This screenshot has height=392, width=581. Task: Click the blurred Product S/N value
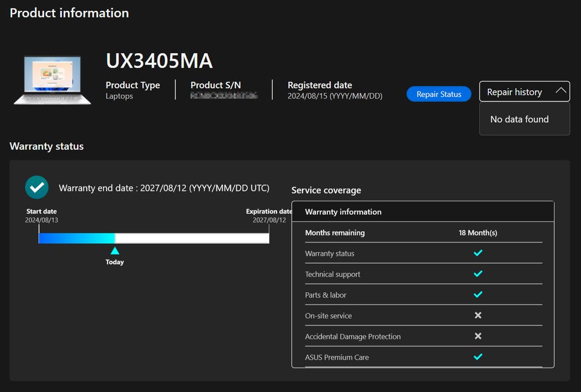224,96
